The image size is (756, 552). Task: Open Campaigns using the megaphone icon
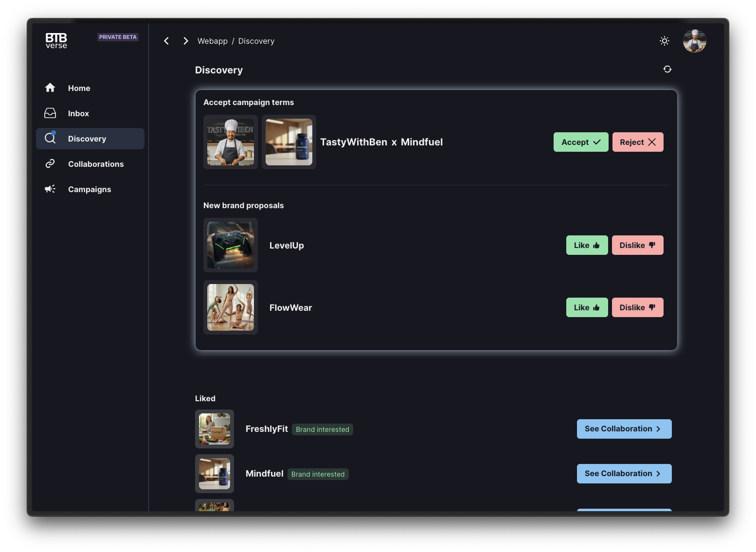50,189
